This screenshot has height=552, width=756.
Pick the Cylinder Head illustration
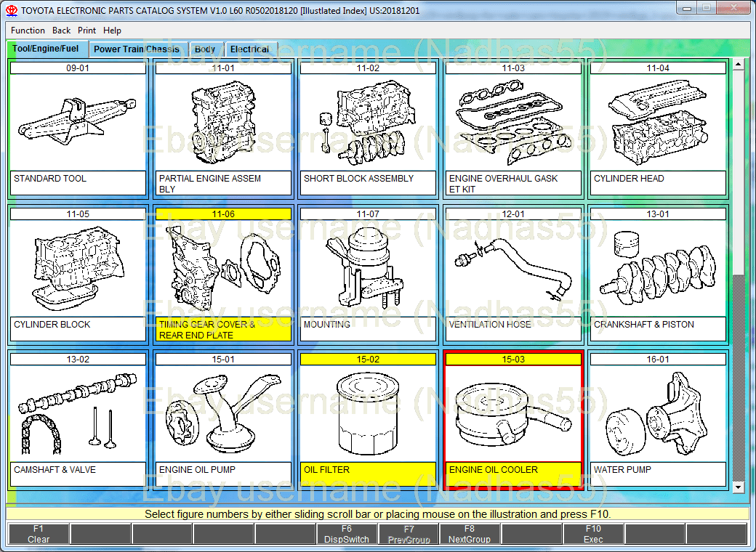pos(658,122)
